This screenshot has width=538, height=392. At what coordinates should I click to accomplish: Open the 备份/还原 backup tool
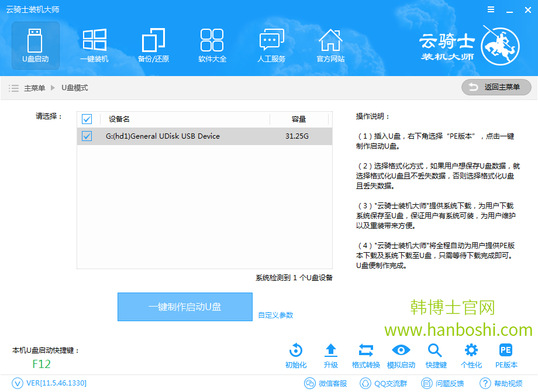click(153, 46)
